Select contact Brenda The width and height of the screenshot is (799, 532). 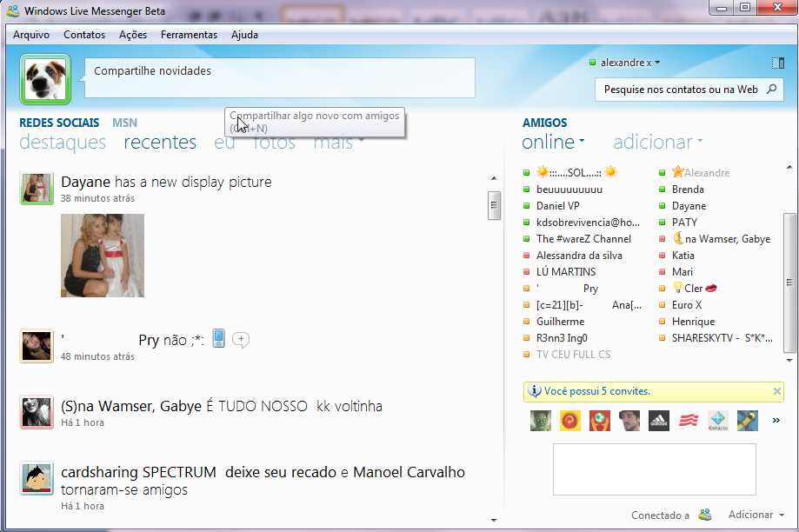(x=688, y=190)
